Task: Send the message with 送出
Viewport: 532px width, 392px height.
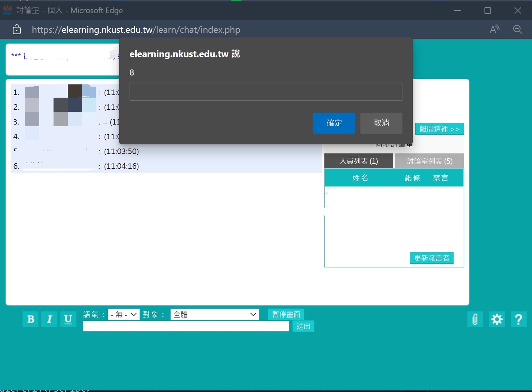Action: pos(303,326)
